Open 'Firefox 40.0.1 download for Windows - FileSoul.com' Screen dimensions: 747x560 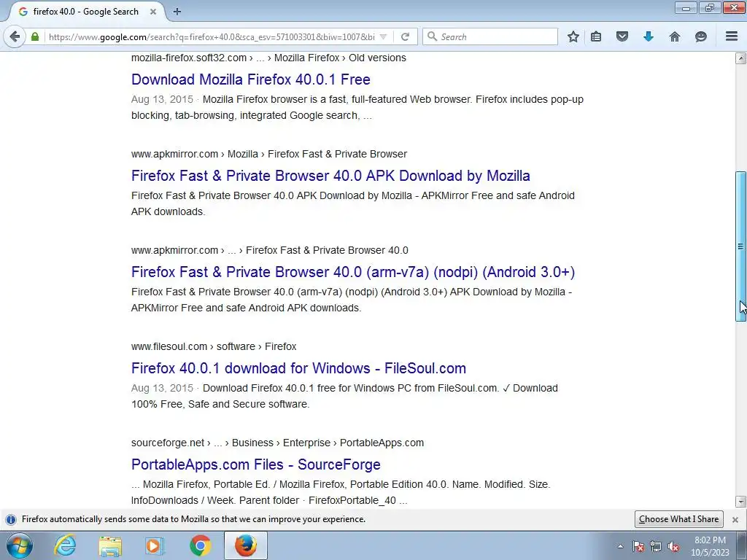tap(298, 368)
